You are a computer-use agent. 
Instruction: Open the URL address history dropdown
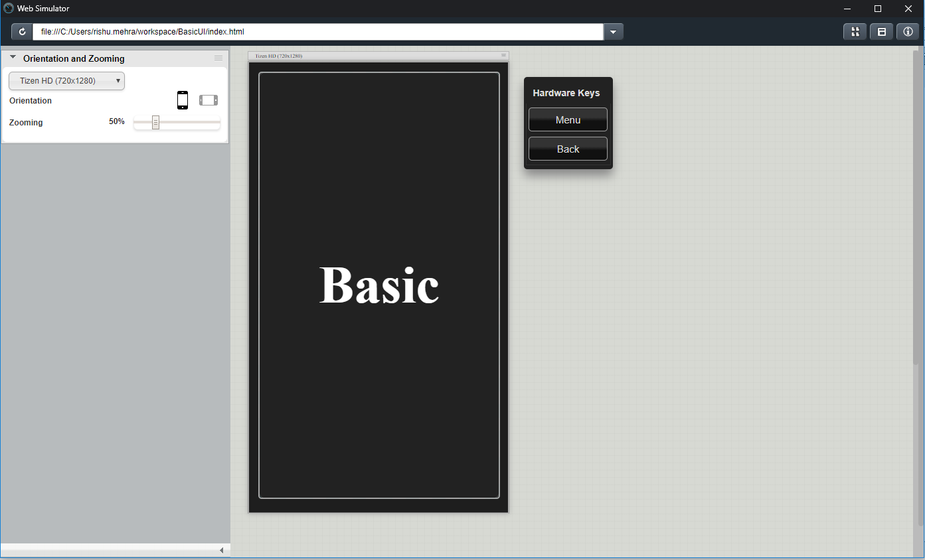tap(613, 31)
